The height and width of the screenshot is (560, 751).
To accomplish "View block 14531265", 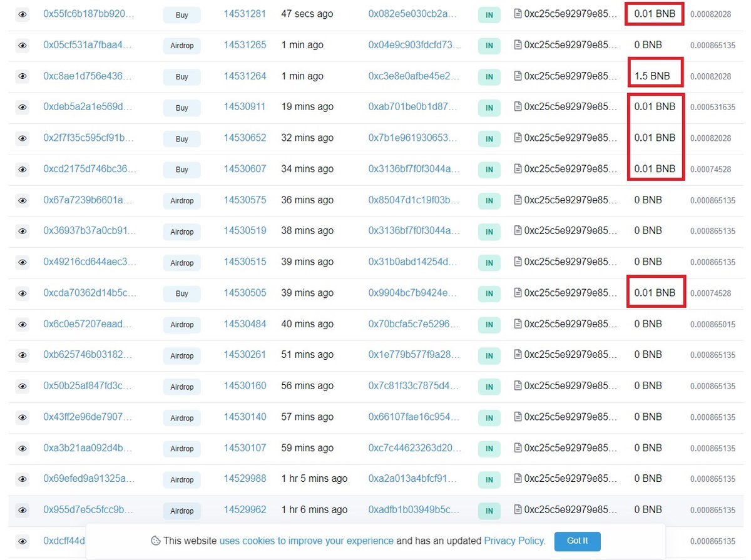I will [x=245, y=44].
